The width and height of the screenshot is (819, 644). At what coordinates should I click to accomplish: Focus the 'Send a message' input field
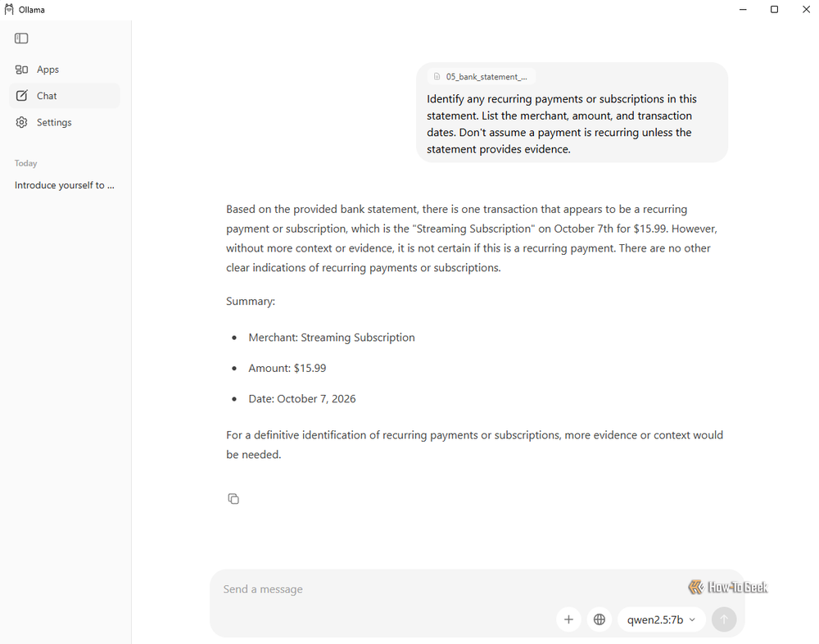tap(449, 589)
